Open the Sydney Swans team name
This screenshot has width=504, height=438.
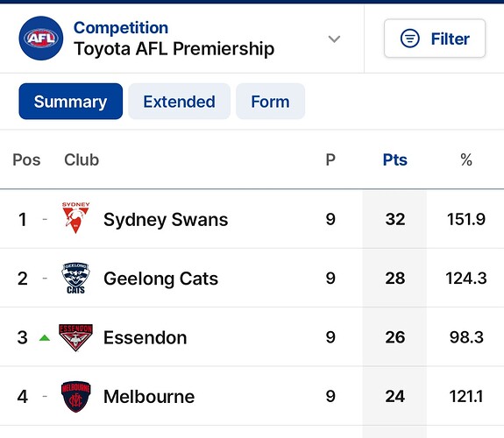point(166,220)
